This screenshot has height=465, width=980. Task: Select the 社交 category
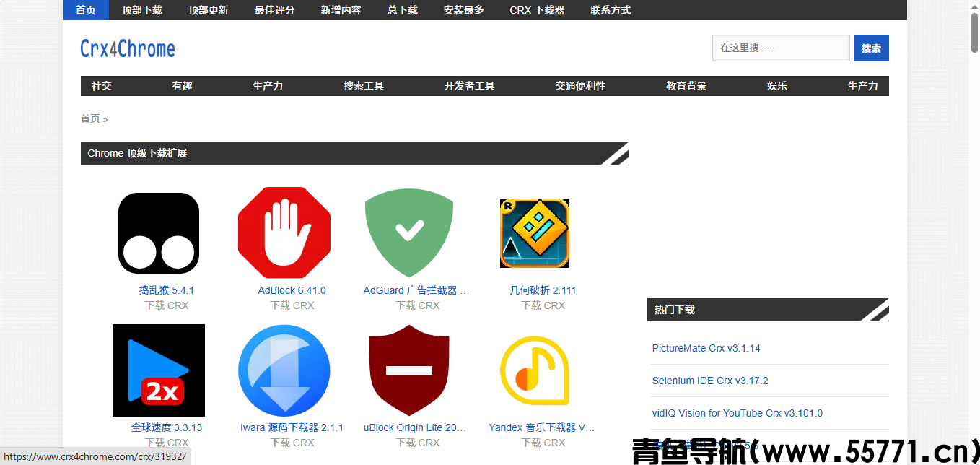tap(102, 86)
